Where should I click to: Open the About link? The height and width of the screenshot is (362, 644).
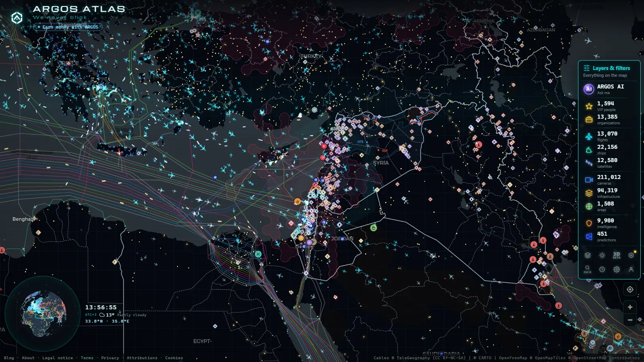click(x=28, y=358)
